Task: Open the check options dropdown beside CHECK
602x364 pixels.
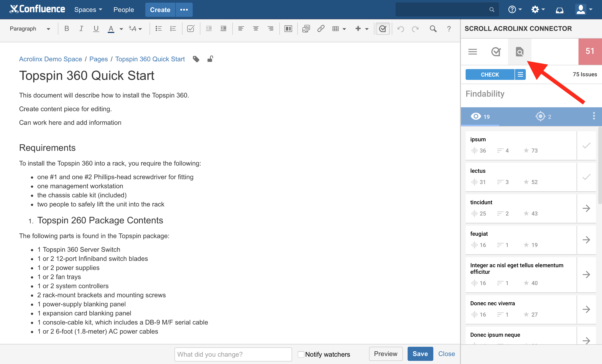Action: (520, 74)
